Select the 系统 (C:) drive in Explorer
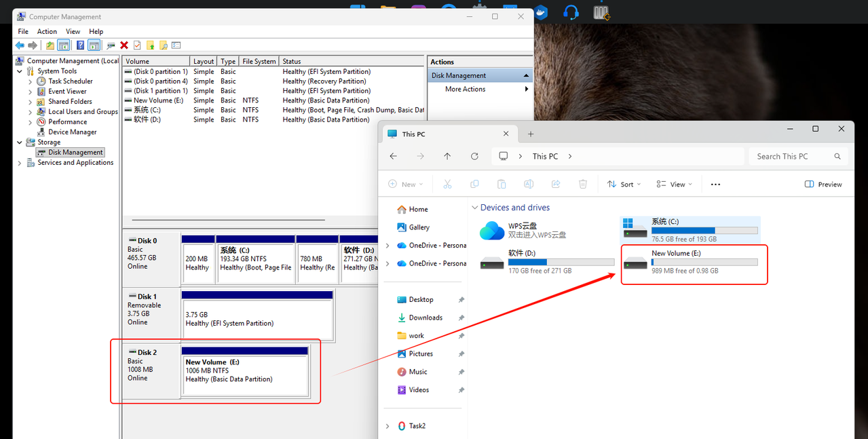 [690, 231]
